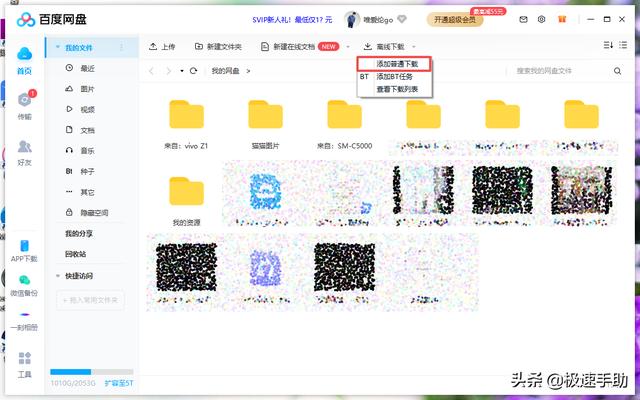The image size is (640, 400).
Task: Open the settings gear icon
Action: (541, 19)
